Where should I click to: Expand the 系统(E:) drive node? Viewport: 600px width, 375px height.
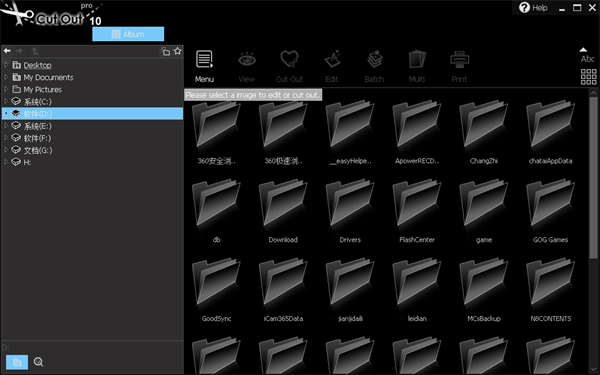6,126
